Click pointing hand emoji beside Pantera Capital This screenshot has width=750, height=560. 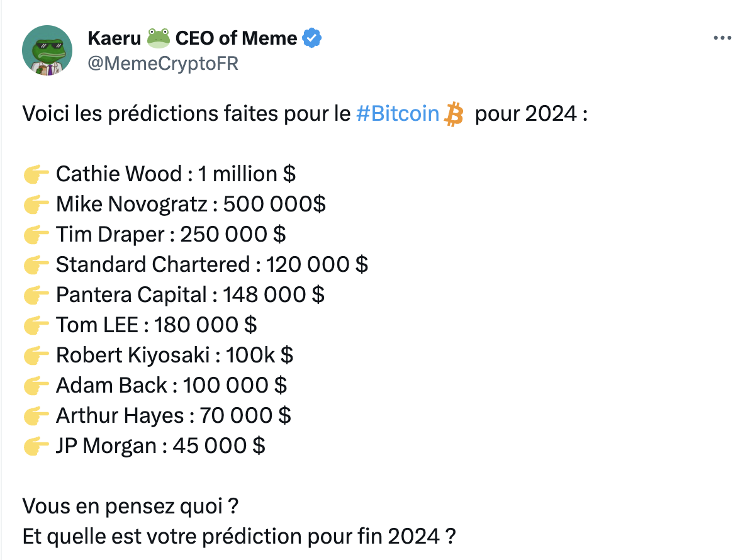pyautogui.click(x=36, y=295)
